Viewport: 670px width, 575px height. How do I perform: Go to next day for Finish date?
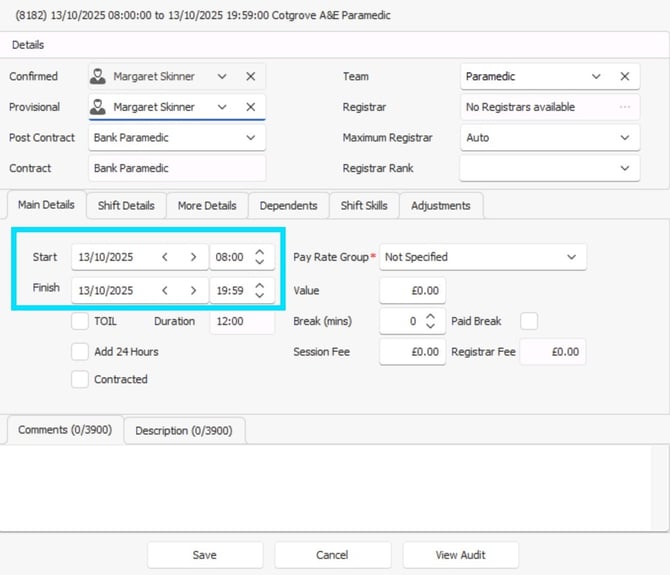tap(193, 290)
